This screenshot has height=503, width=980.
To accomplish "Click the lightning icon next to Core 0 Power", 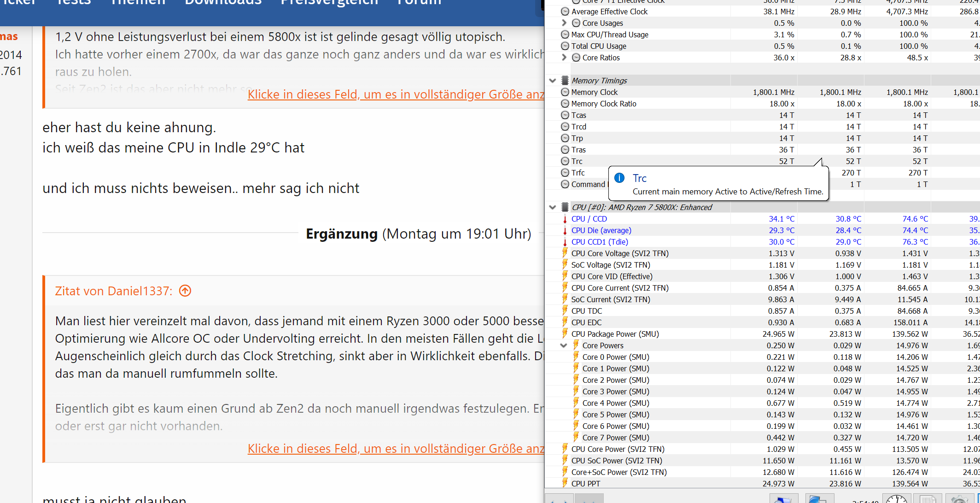I will (576, 357).
